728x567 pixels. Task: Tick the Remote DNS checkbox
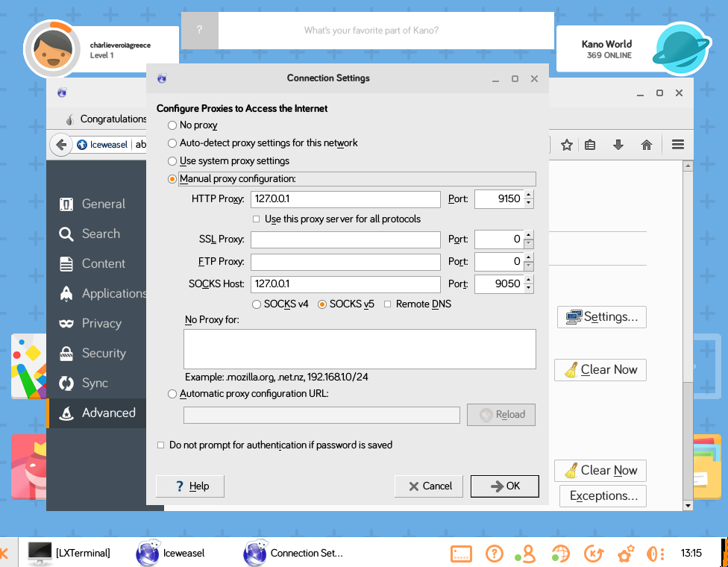(387, 304)
